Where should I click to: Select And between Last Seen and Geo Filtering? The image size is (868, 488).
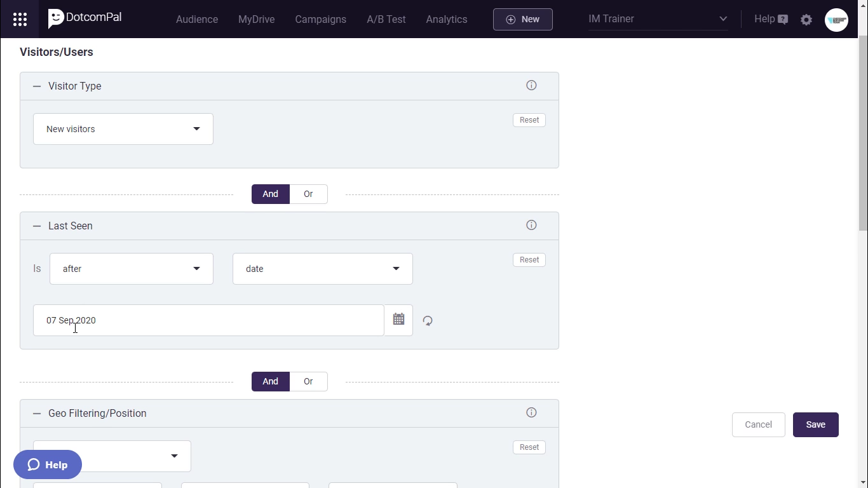[x=271, y=381]
